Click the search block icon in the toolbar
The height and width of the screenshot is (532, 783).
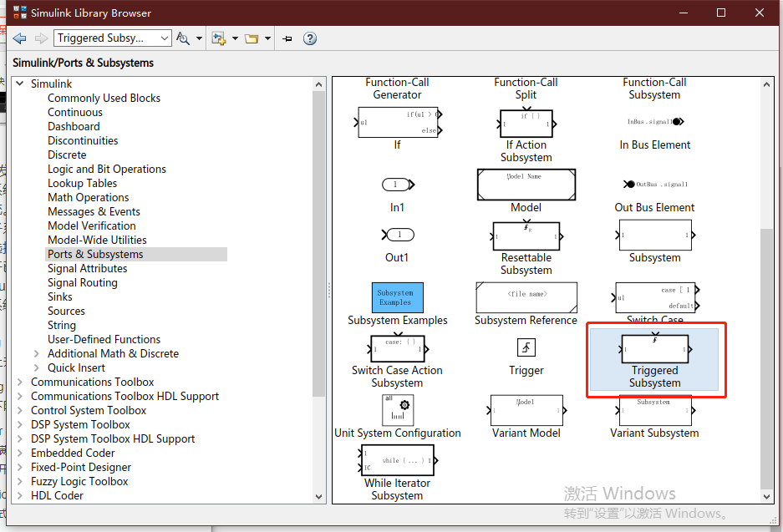pyautogui.click(x=183, y=38)
